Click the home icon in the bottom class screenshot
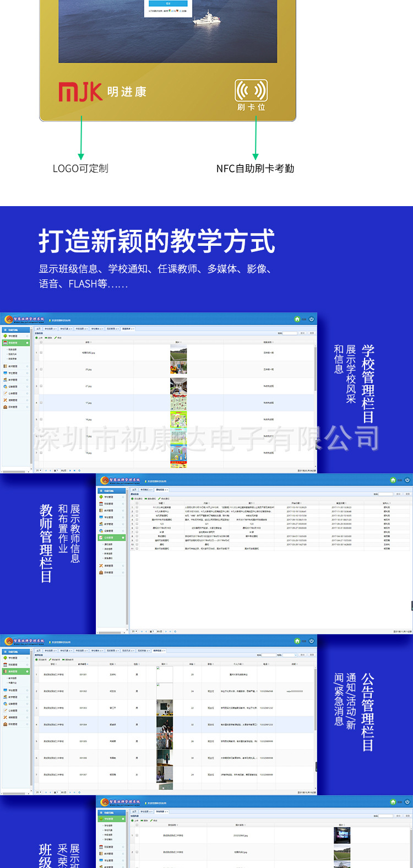413x868 pixels. [393, 802]
